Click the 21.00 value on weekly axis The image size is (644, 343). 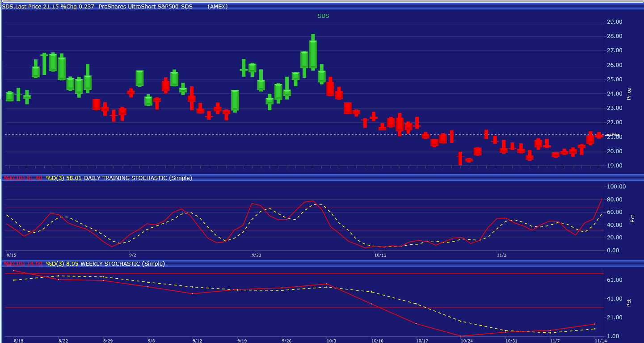pyautogui.click(x=615, y=318)
